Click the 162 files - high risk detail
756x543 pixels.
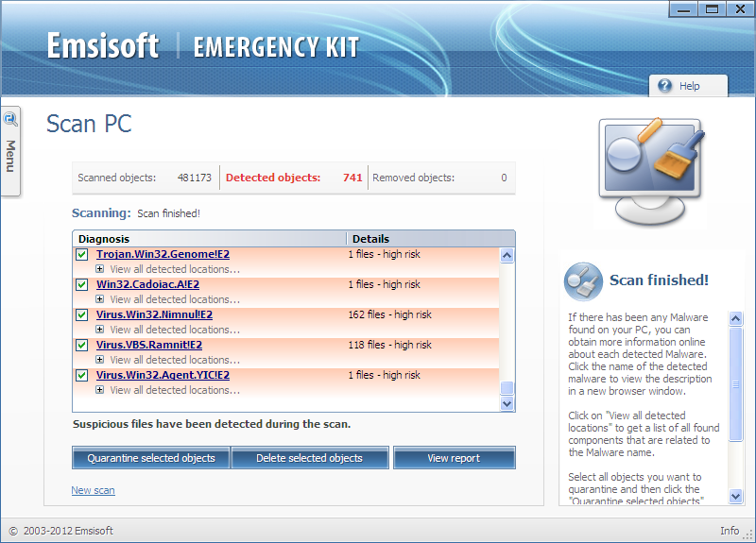[389, 314]
